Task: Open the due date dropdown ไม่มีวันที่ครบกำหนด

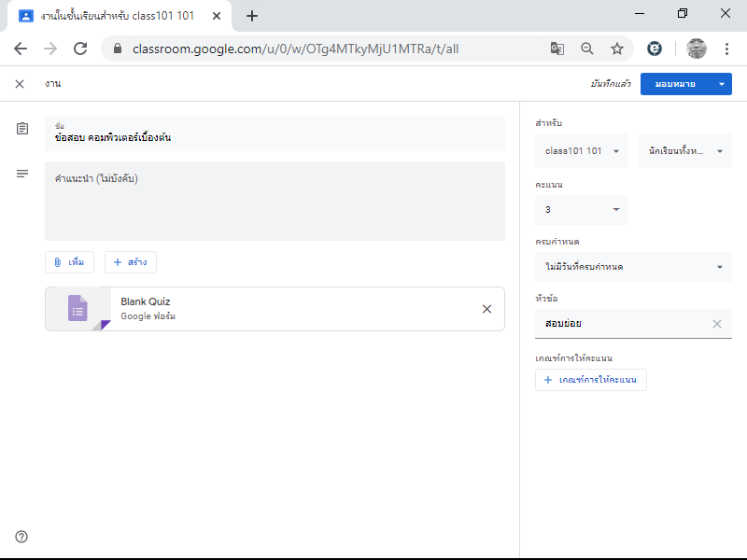Action: (633, 267)
